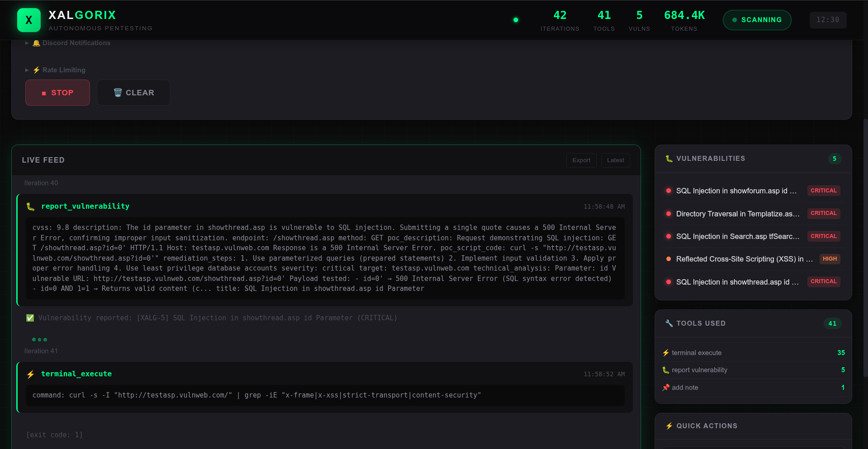Screen dimensions: 868x449
Task: Expand the Discord Notifications section
Action: pos(27,43)
